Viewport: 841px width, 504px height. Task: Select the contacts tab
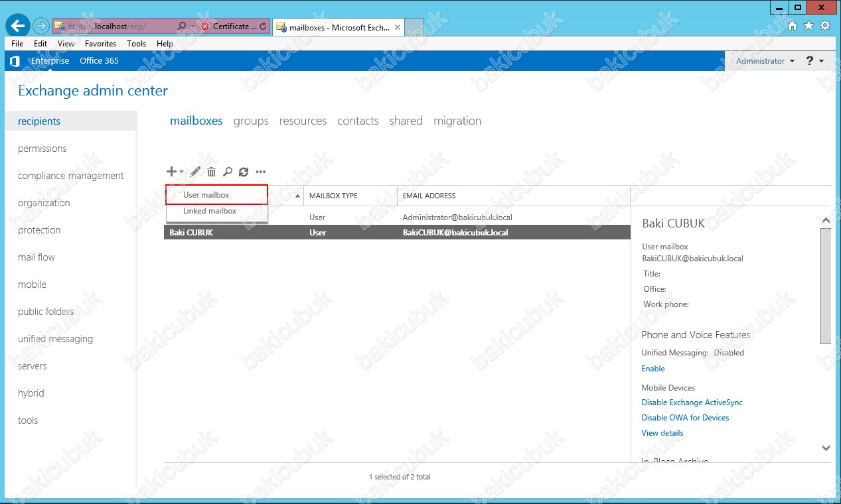pyautogui.click(x=358, y=121)
